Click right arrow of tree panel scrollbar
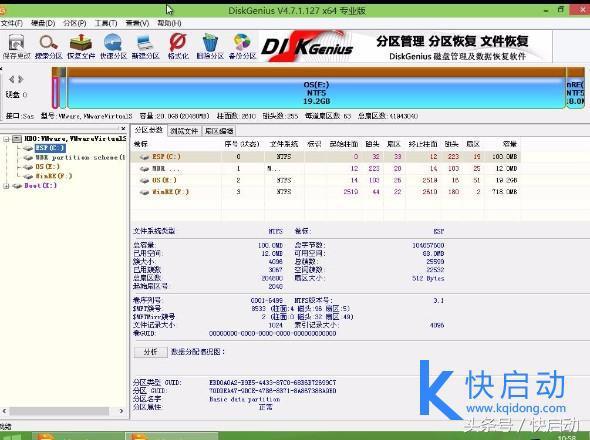 121,411
